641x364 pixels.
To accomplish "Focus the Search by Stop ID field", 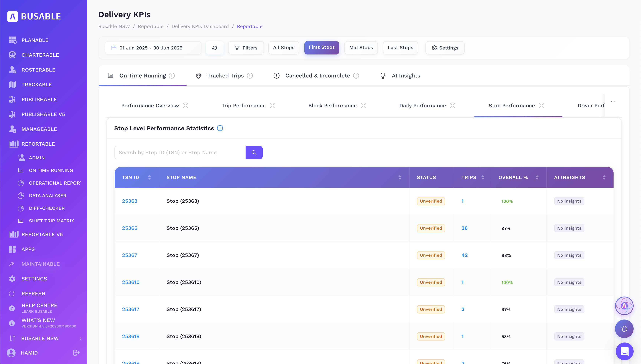I will coord(180,153).
